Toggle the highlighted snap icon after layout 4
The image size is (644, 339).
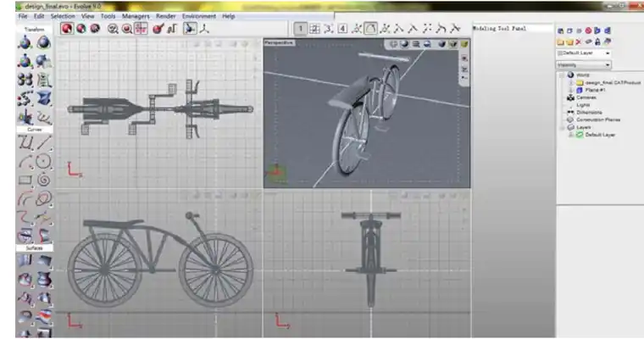370,28
